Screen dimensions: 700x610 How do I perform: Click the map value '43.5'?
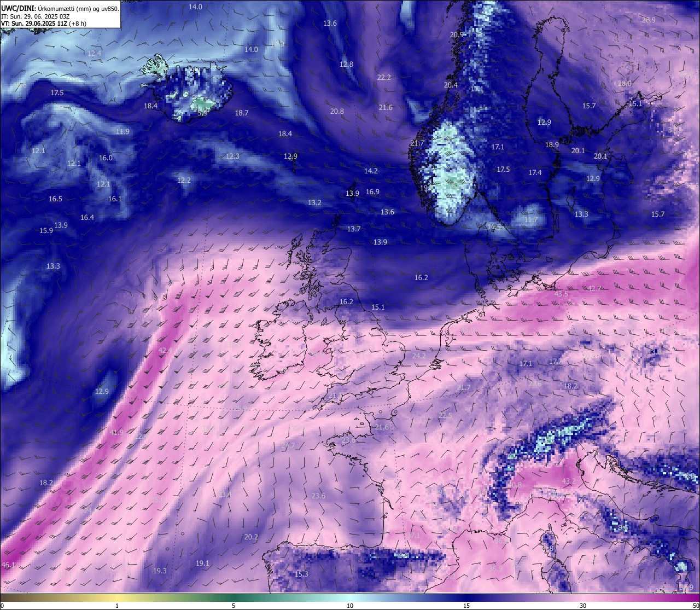(x=561, y=294)
